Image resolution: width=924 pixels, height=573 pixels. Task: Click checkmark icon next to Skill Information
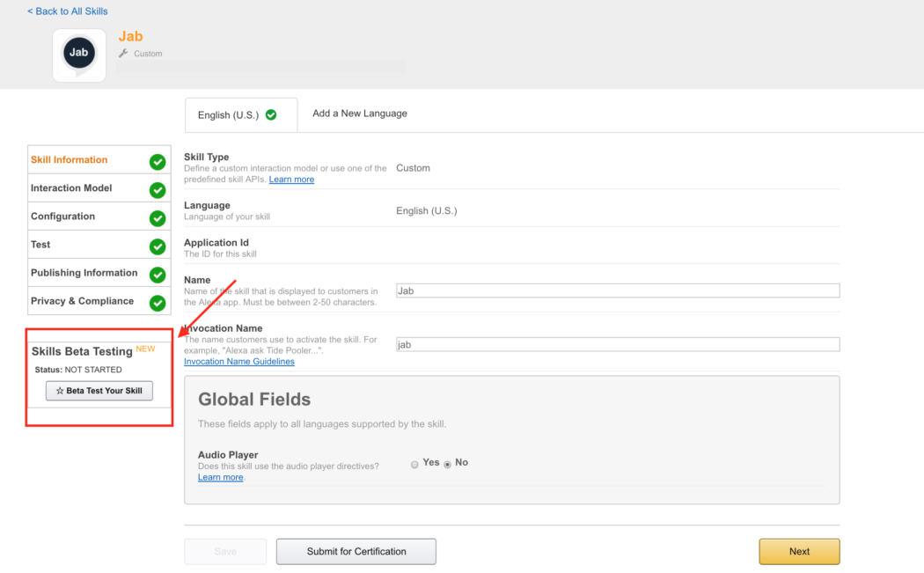coord(158,162)
